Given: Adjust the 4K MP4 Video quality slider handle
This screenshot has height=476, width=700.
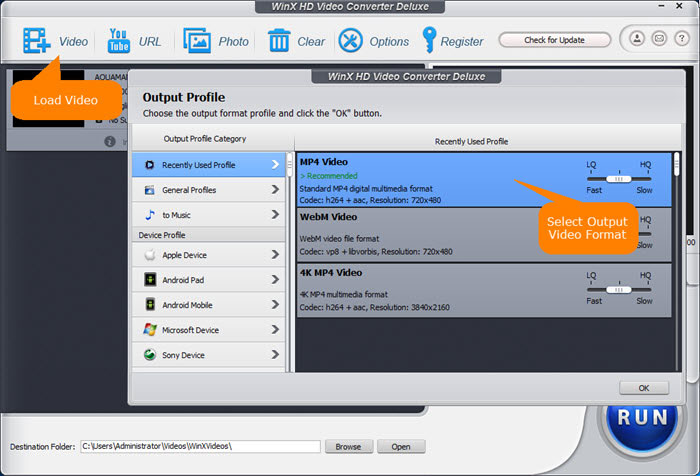Looking at the screenshot, I should tap(619, 290).
